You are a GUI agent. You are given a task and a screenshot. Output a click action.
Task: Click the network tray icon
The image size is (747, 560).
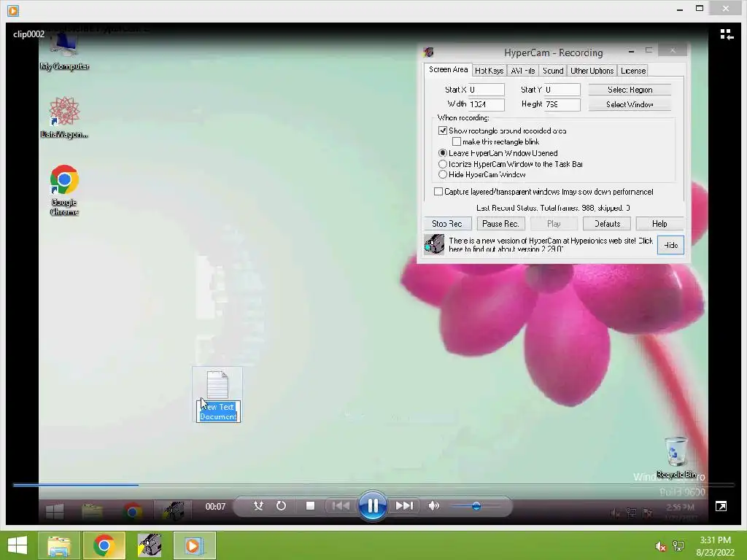[678, 546]
